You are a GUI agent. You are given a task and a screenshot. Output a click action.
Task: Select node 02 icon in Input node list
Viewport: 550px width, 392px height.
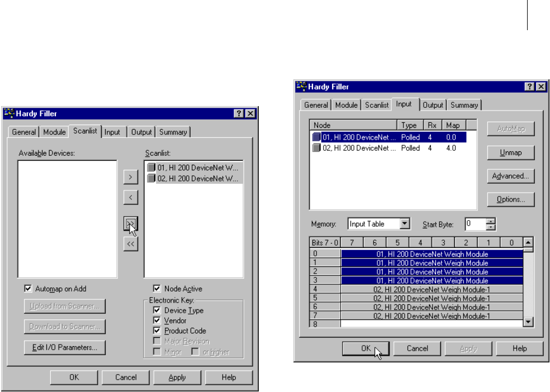pyautogui.click(x=317, y=148)
